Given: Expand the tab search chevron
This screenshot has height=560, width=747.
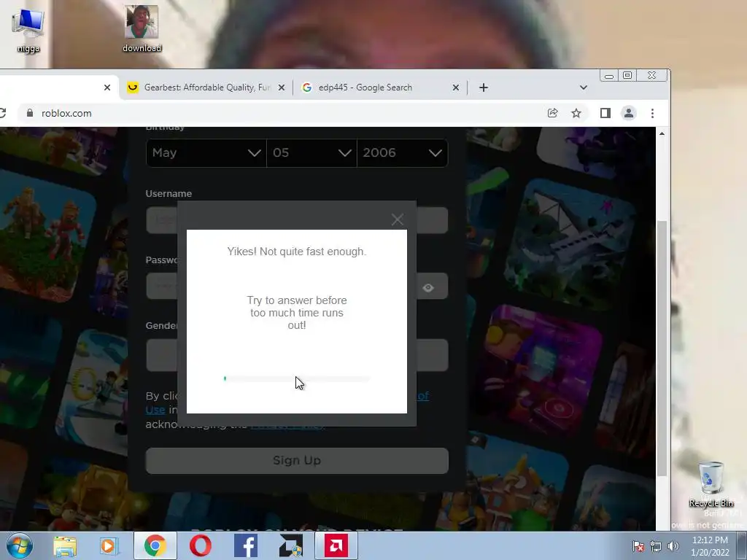Looking at the screenshot, I should click(584, 87).
